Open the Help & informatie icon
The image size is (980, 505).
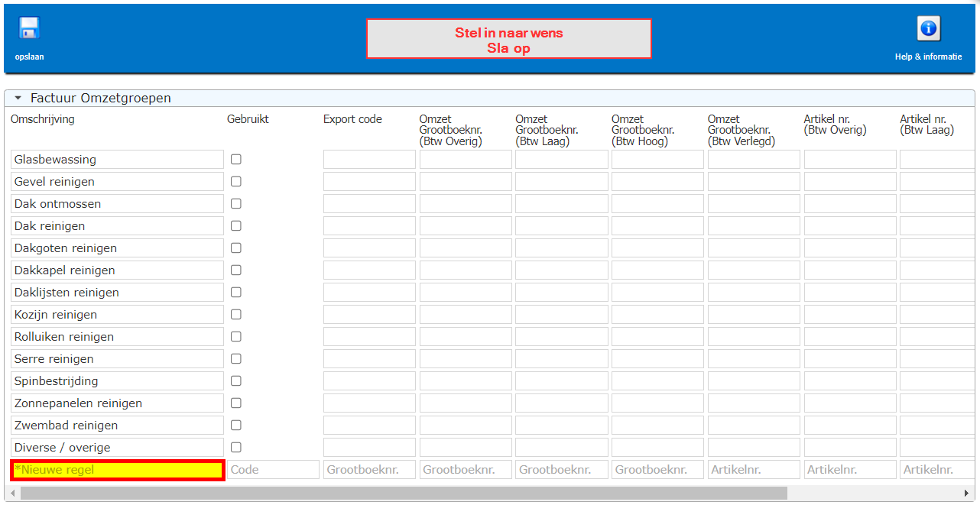[929, 29]
